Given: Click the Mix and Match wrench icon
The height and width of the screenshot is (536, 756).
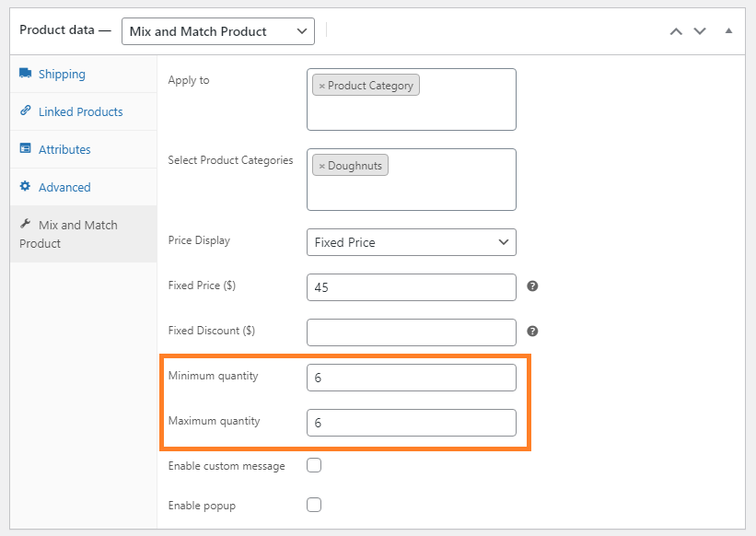Looking at the screenshot, I should click(x=25, y=224).
